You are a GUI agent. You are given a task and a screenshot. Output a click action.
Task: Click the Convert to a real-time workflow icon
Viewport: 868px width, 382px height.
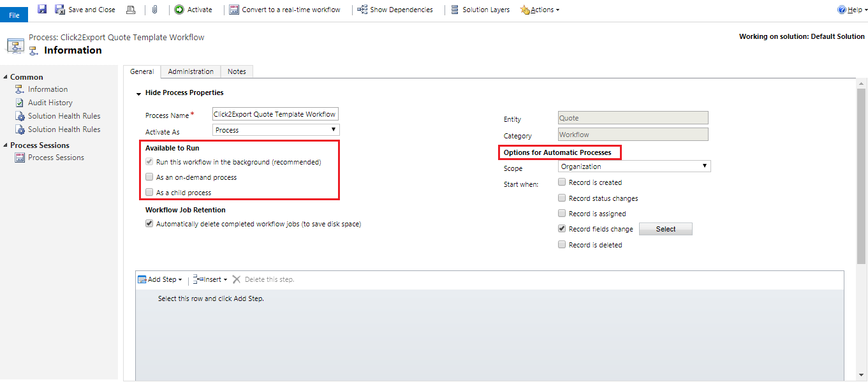click(x=234, y=10)
